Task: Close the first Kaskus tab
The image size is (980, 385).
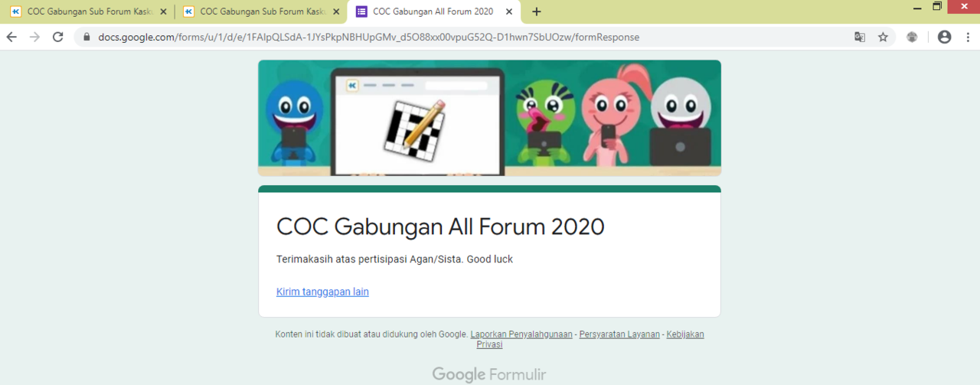Action: [x=163, y=11]
